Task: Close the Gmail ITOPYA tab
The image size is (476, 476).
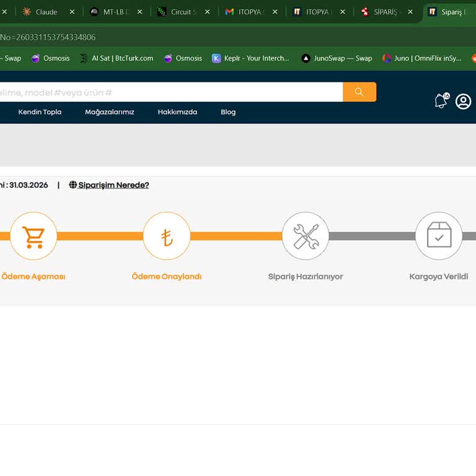Action: (x=275, y=12)
